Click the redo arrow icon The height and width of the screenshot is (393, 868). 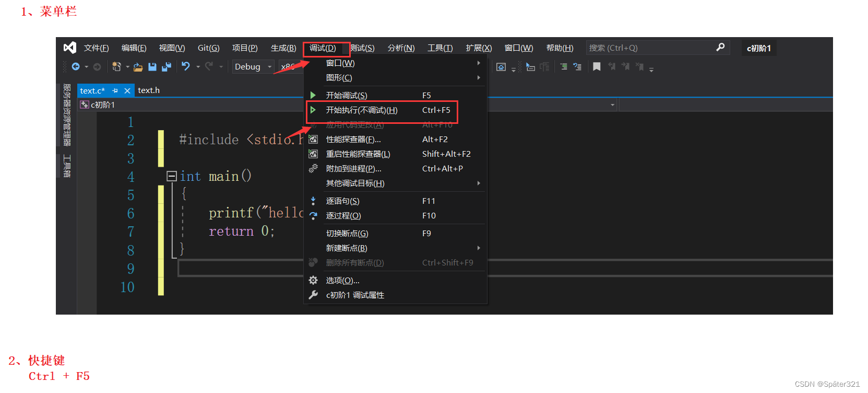(x=209, y=66)
